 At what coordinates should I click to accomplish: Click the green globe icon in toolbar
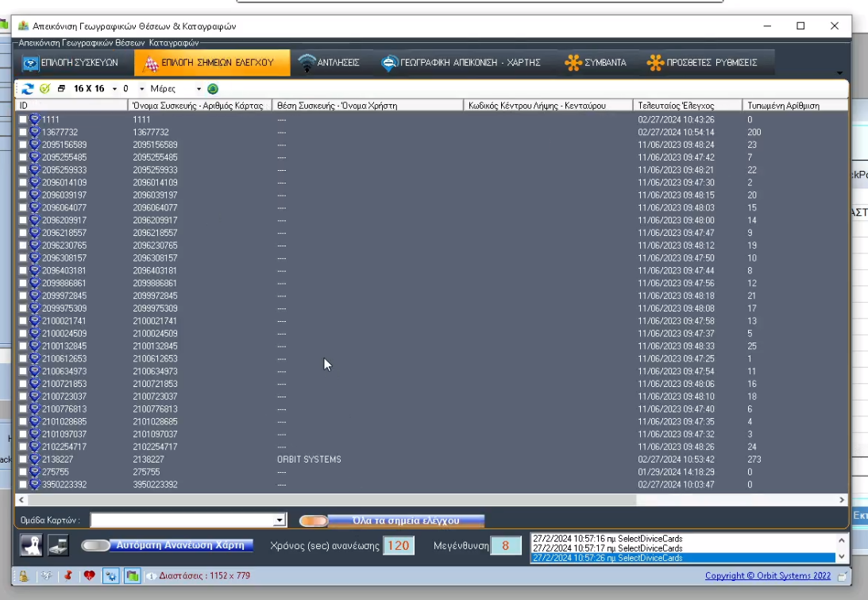pos(211,89)
